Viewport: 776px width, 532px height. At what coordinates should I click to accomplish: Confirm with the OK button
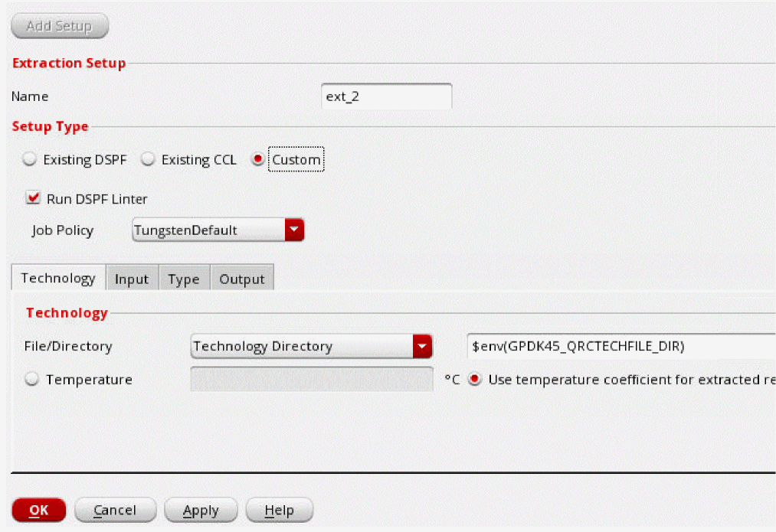(38, 510)
